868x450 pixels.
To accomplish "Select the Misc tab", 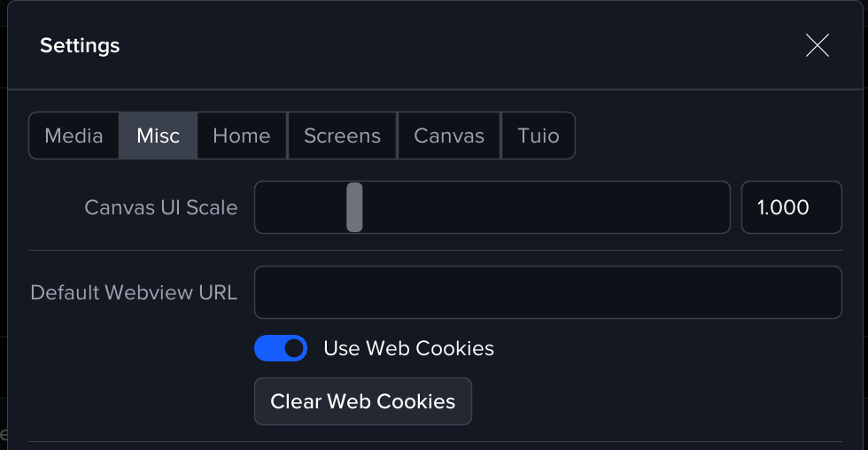I will (x=158, y=136).
